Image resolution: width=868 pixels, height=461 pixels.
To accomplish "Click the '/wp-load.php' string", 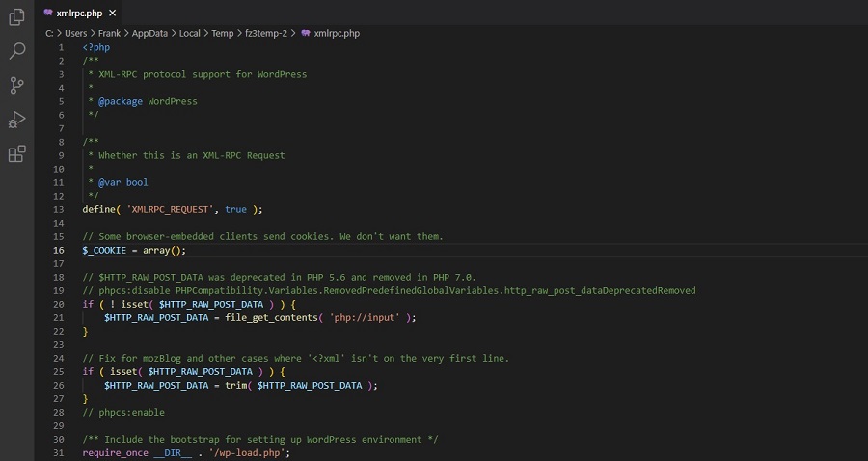I will pos(246,452).
